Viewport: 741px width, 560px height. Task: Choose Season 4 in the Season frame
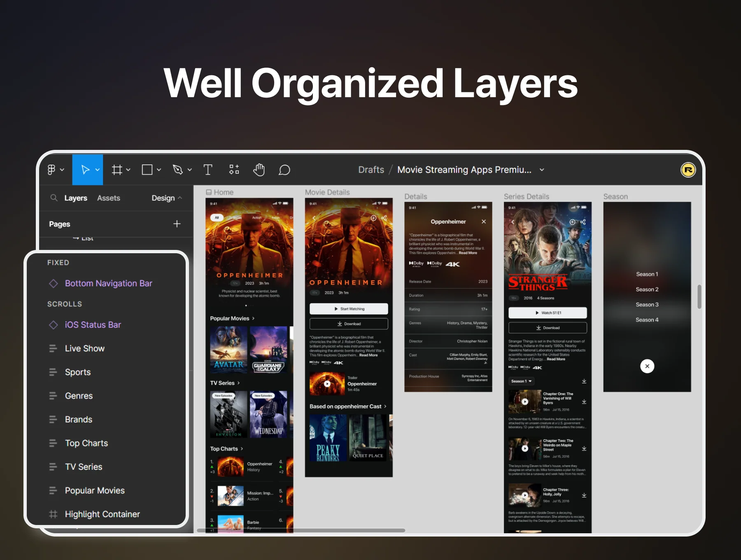point(647,320)
